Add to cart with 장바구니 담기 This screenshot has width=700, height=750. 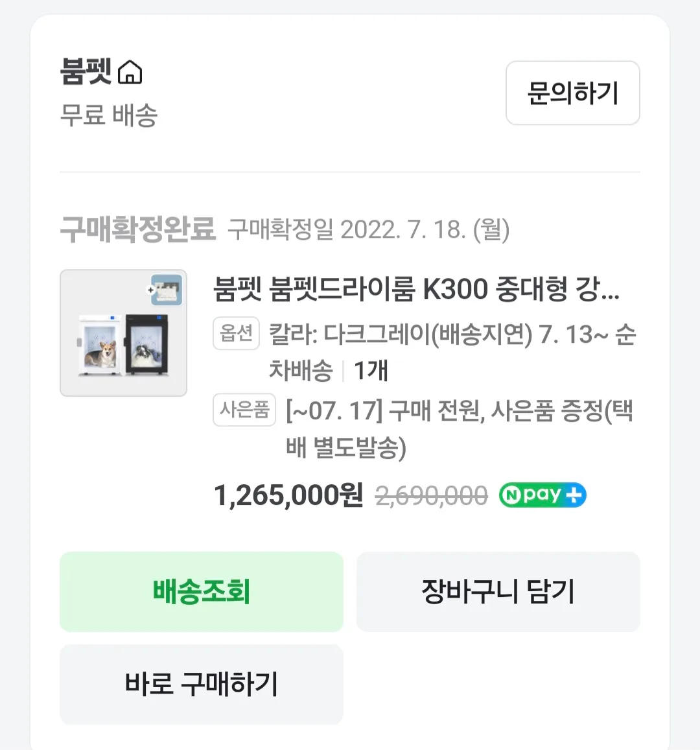[x=498, y=591]
